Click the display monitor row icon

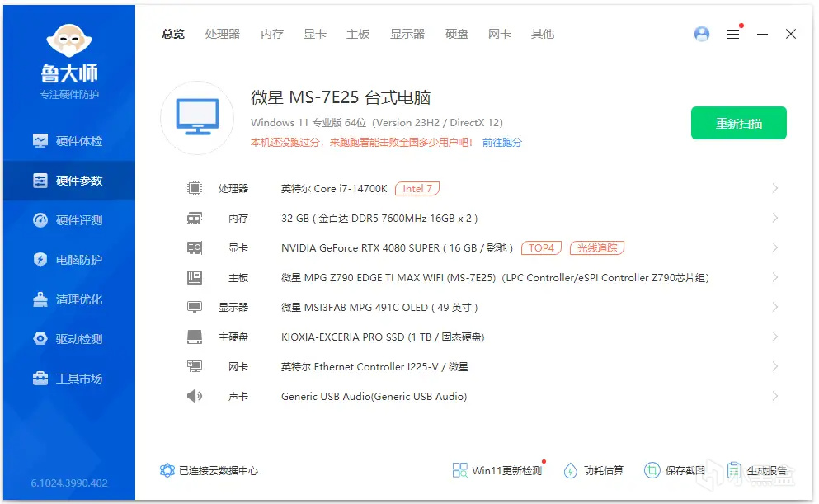point(195,307)
